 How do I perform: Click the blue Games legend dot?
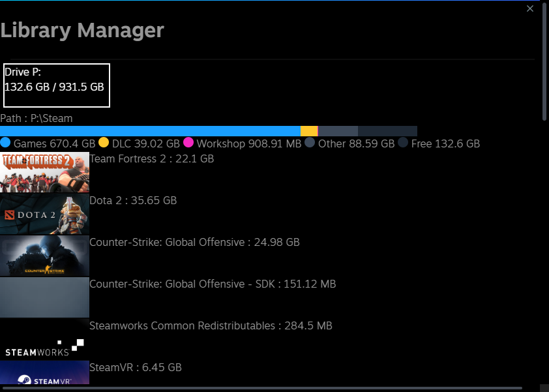6,142
